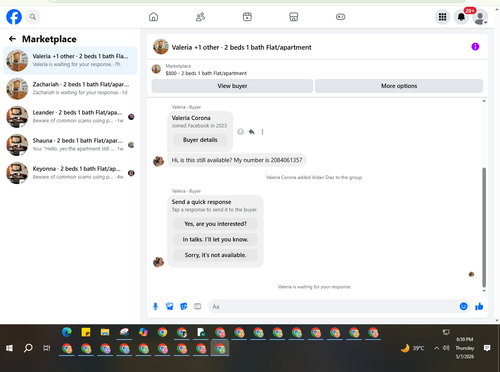Viewport: 500px width, 372px height.
Task: Click the message input field Aa
Action: coord(333,306)
